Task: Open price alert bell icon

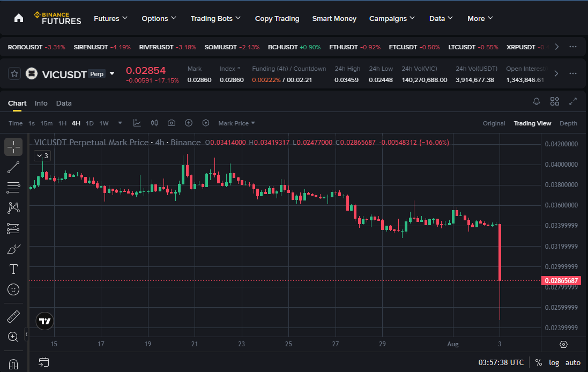Action: 536,101
